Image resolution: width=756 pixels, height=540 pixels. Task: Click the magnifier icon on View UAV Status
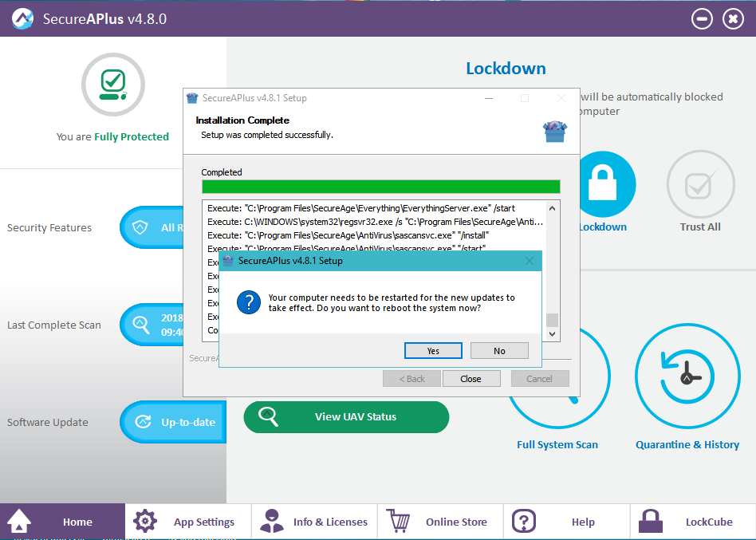coord(269,416)
